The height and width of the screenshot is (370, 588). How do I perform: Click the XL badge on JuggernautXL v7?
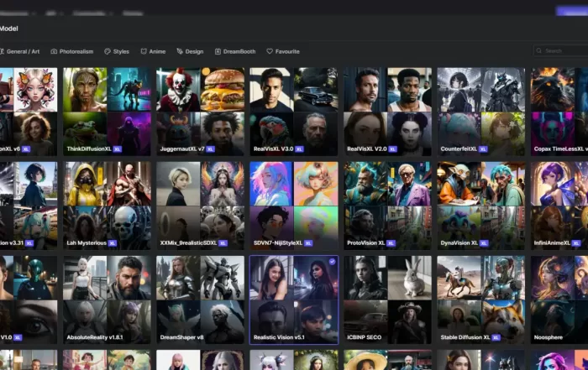(x=210, y=149)
